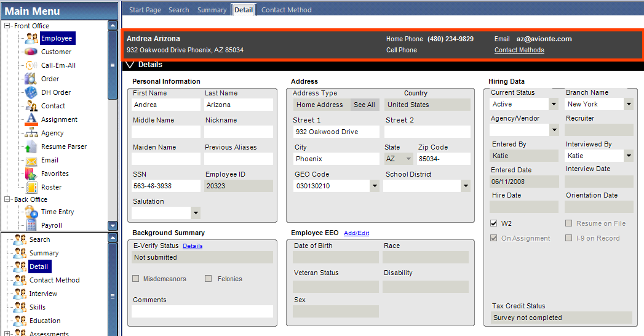
Task: Click the Skills people icon
Action: point(20,307)
